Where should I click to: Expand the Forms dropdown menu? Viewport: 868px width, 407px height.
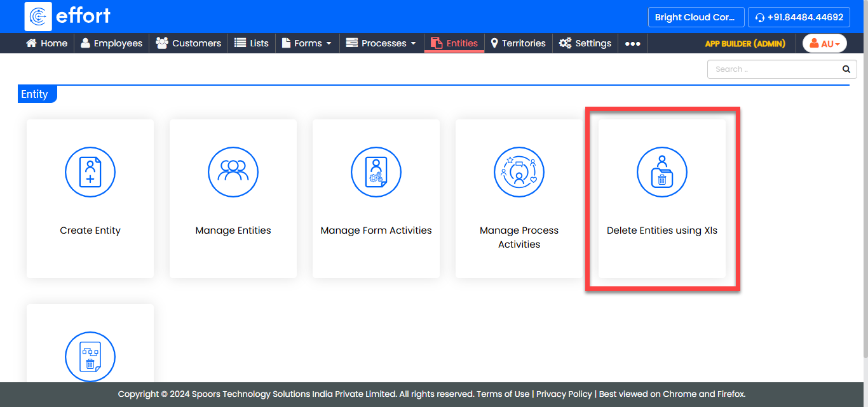pyautogui.click(x=307, y=43)
